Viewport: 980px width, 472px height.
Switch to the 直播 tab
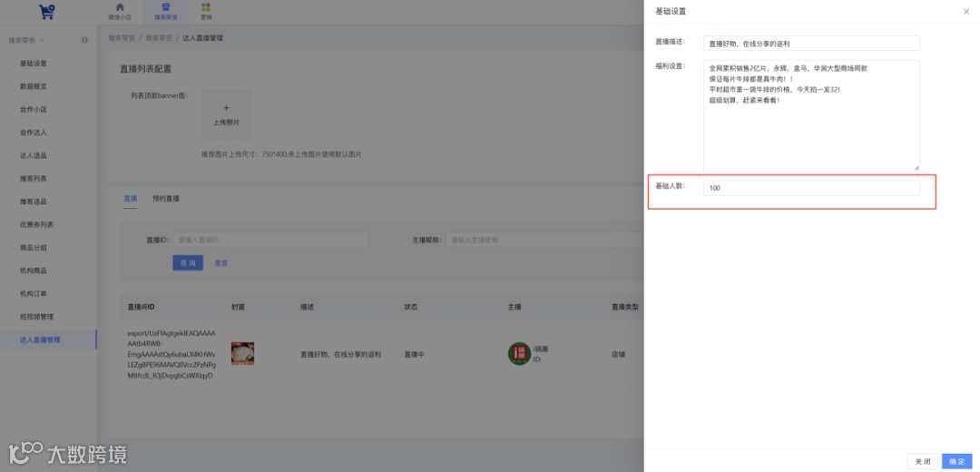[130, 198]
